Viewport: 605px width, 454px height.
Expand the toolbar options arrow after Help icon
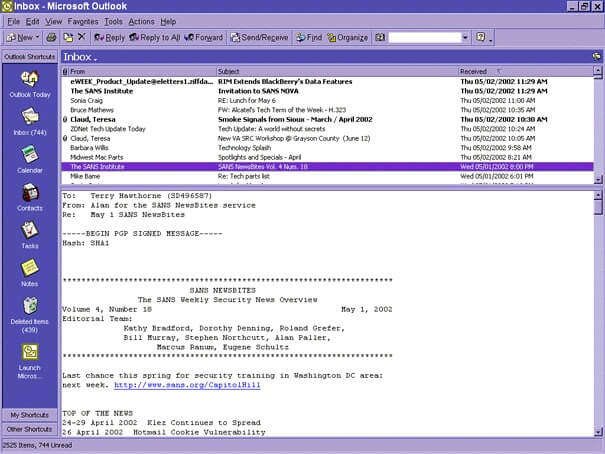490,39
